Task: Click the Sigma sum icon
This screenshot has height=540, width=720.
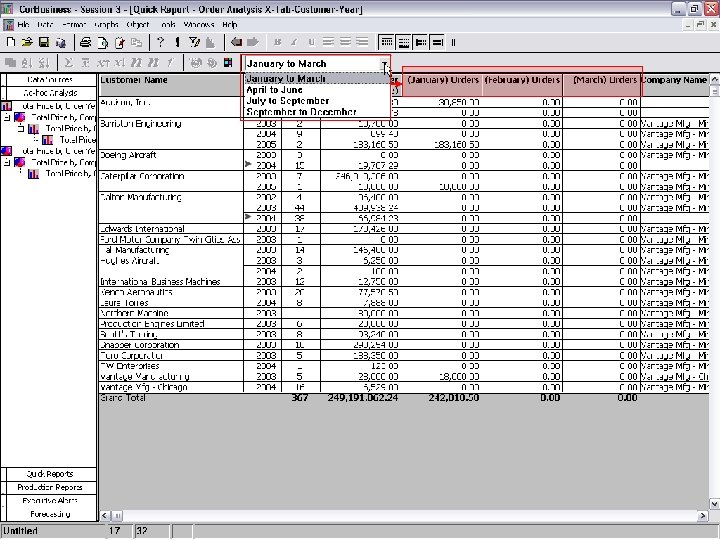Action: (x=68, y=63)
